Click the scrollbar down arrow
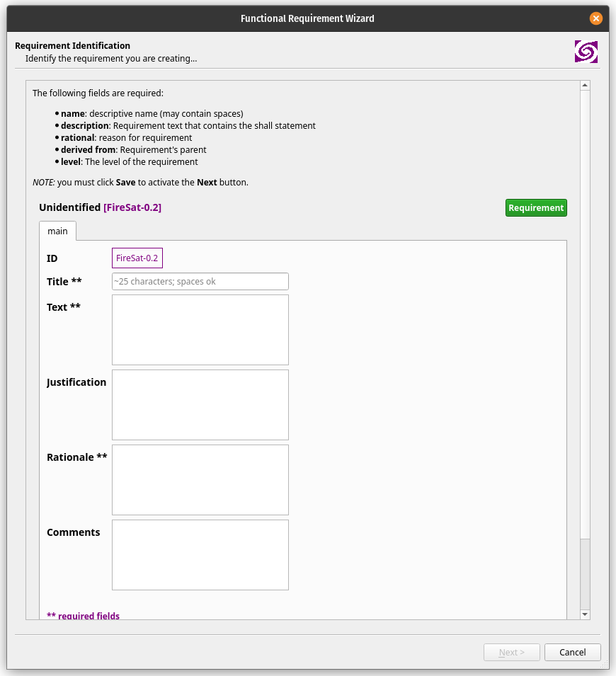The width and height of the screenshot is (616, 676). pyautogui.click(x=585, y=614)
